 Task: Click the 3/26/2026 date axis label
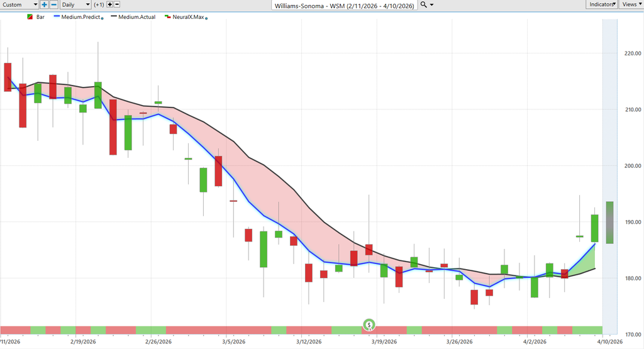coord(460,341)
